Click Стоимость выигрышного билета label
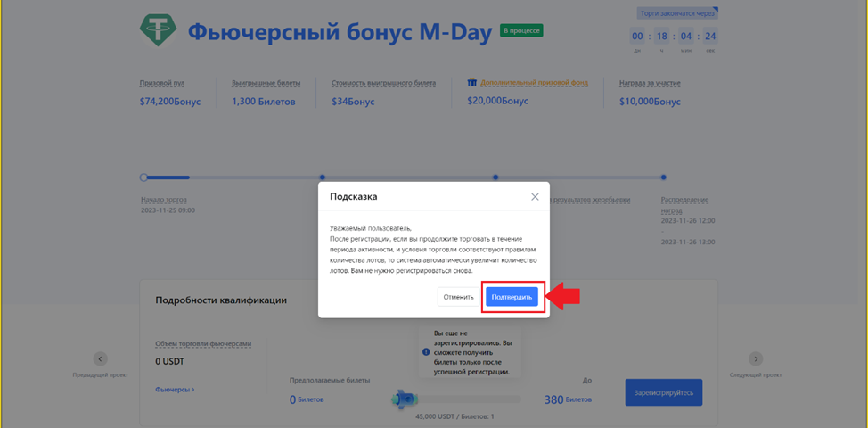Viewport: 868px width, 428px height. [383, 84]
